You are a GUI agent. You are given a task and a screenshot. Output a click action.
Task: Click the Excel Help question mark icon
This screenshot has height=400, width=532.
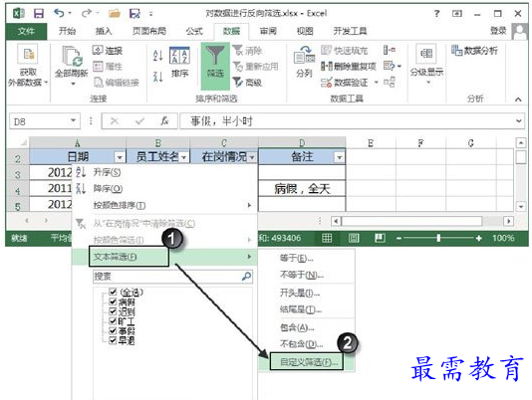click(436, 14)
